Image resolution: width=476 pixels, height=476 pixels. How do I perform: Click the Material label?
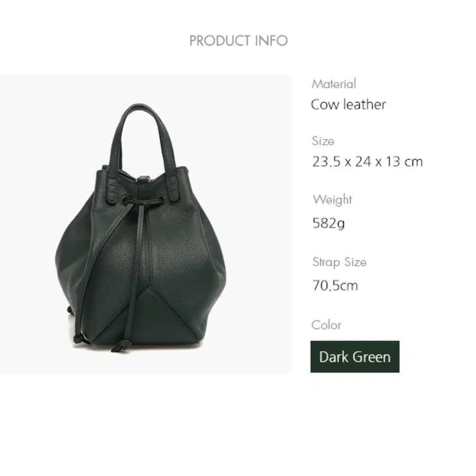pyautogui.click(x=334, y=84)
